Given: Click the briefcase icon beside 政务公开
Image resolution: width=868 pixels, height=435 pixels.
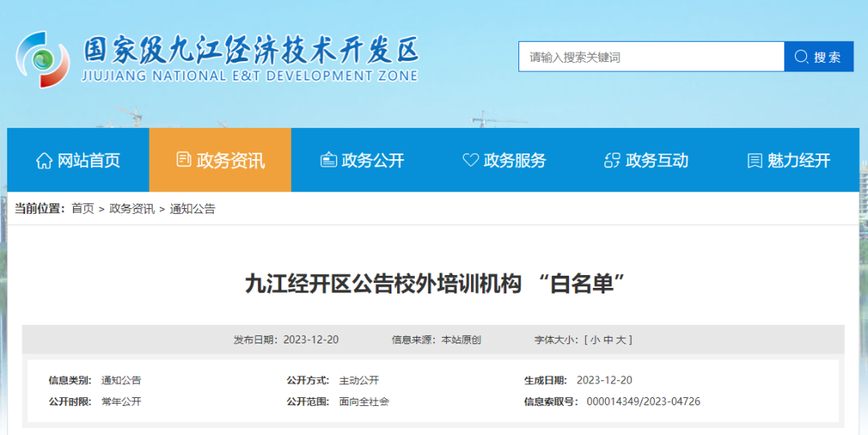Looking at the screenshot, I should click(x=328, y=160).
